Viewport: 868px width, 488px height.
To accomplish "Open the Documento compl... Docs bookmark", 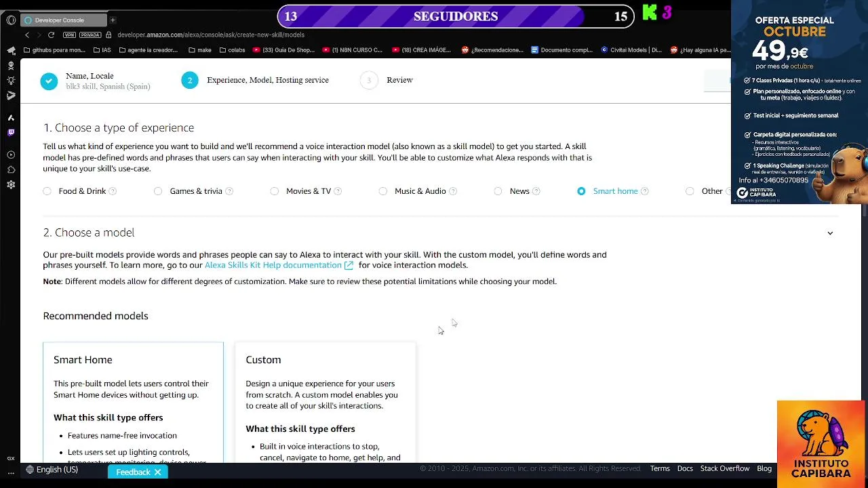I will pyautogui.click(x=562, y=49).
